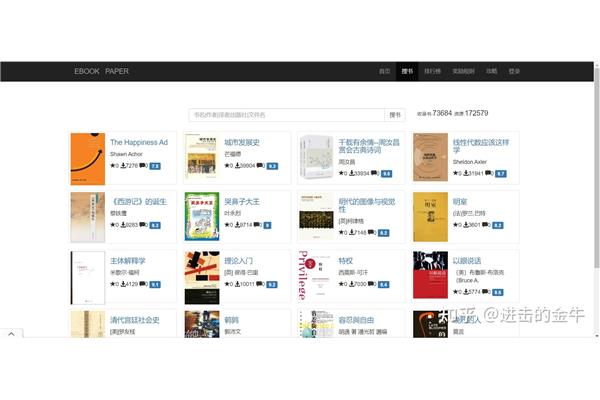Open the 线性代数应该这样学 title link

481,146
